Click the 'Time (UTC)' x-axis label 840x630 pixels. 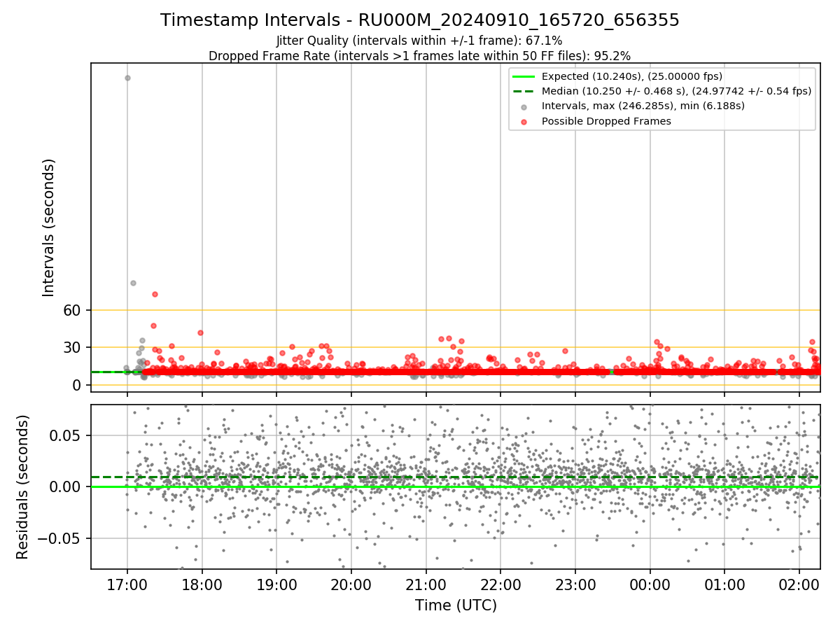pyautogui.click(x=456, y=605)
